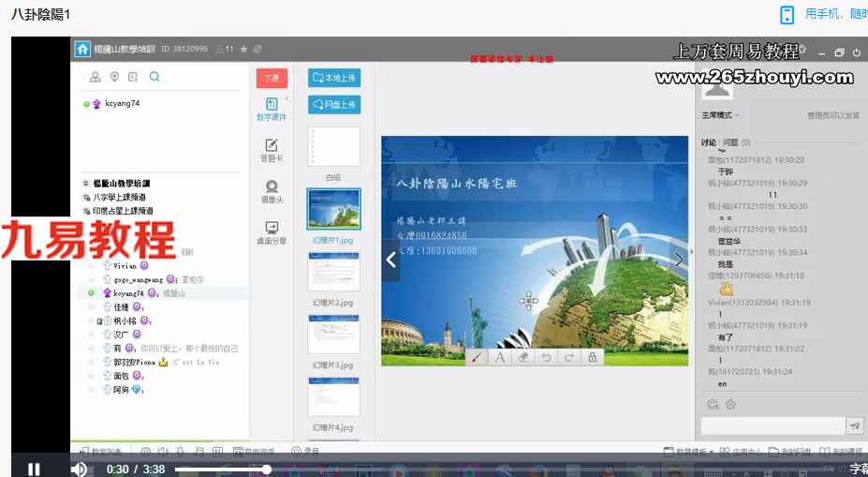Switch to the 问题 tab
This screenshot has width=868, height=477.
[736, 142]
